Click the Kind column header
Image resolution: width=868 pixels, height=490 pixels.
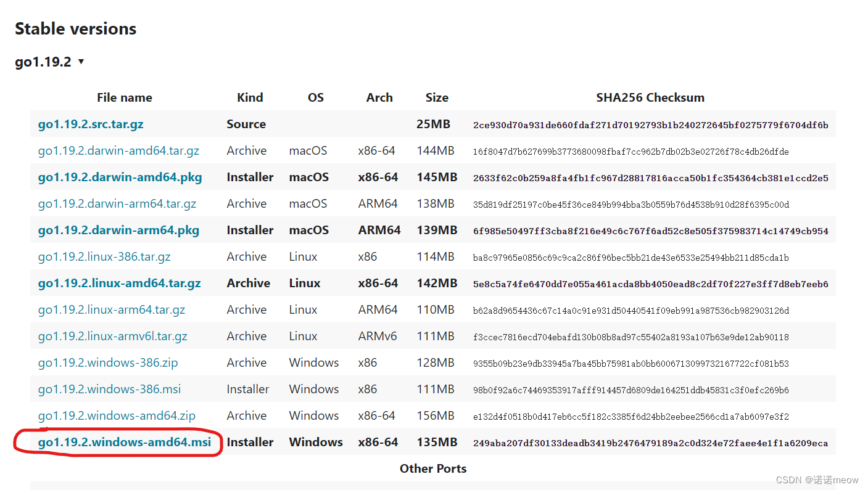[250, 97]
